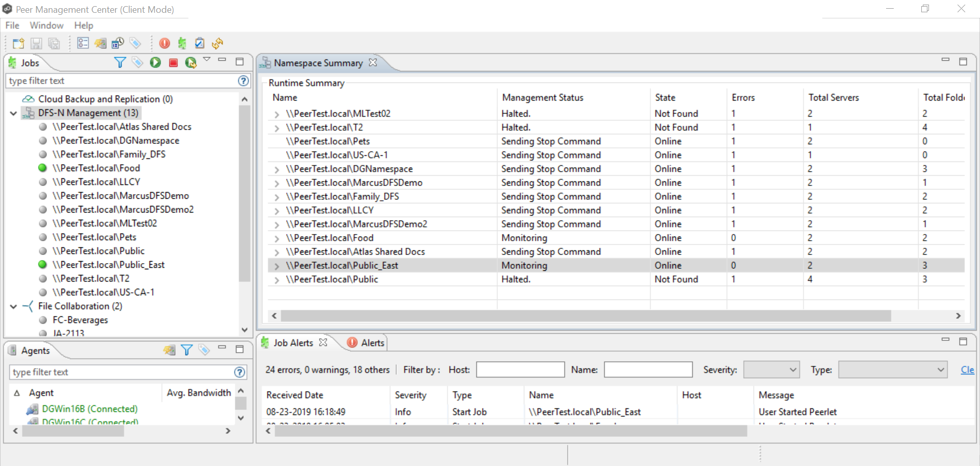The height and width of the screenshot is (466, 980).
Task: Click the Name filter input in Job Alerts
Action: coord(648,369)
